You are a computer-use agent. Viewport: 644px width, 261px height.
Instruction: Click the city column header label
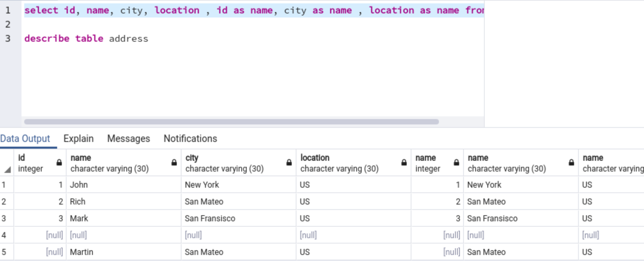click(x=192, y=158)
